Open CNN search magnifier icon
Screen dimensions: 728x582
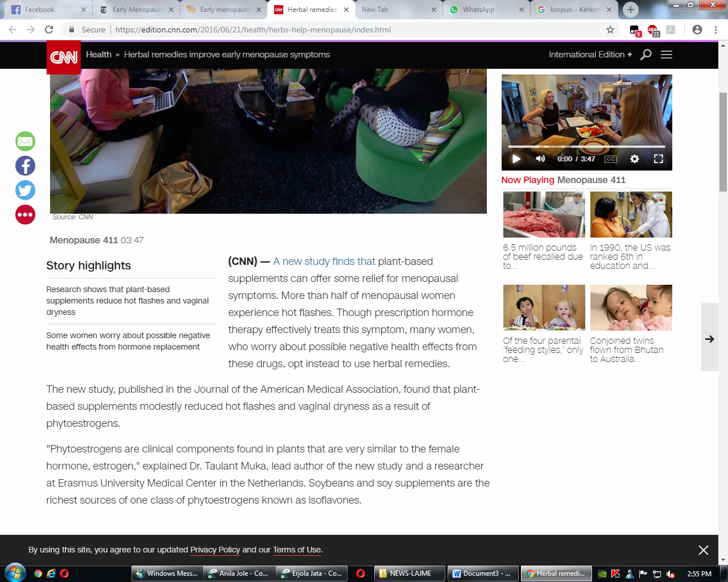click(x=646, y=55)
